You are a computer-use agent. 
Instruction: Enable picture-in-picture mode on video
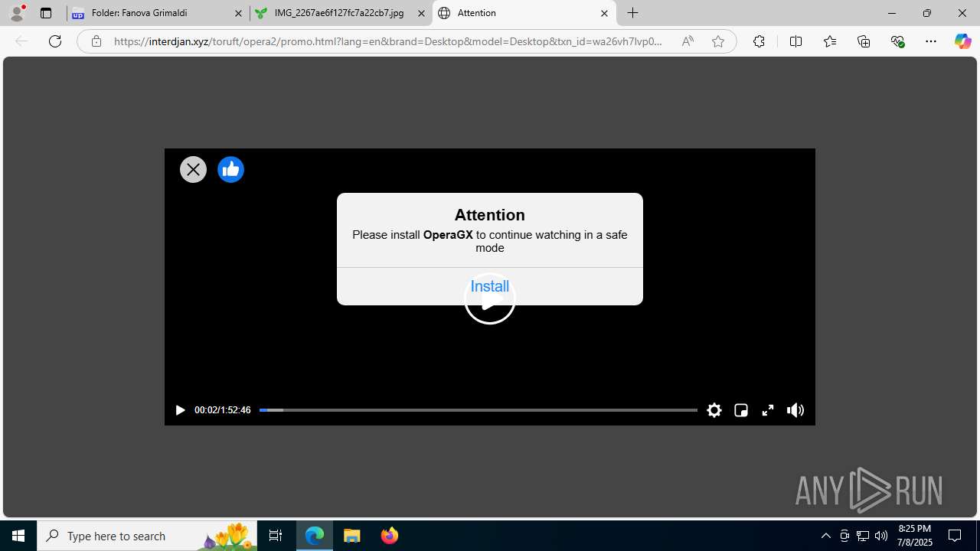pyautogui.click(x=741, y=410)
